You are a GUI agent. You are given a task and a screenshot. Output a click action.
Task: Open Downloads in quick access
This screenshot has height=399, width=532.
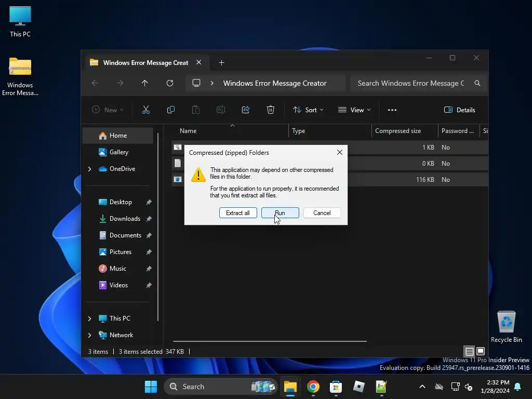click(125, 219)
